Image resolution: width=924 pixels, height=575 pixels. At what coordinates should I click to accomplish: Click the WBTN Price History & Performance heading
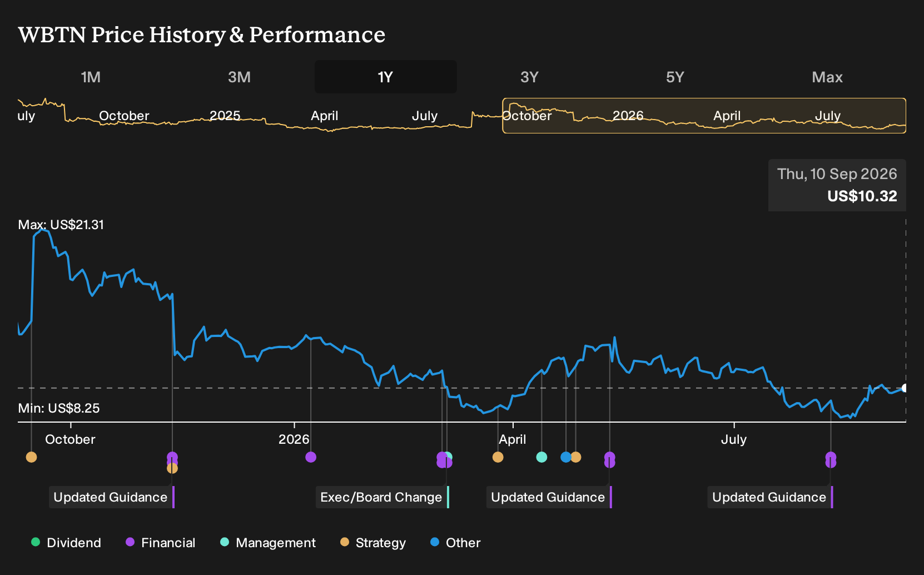click(202, 34)
